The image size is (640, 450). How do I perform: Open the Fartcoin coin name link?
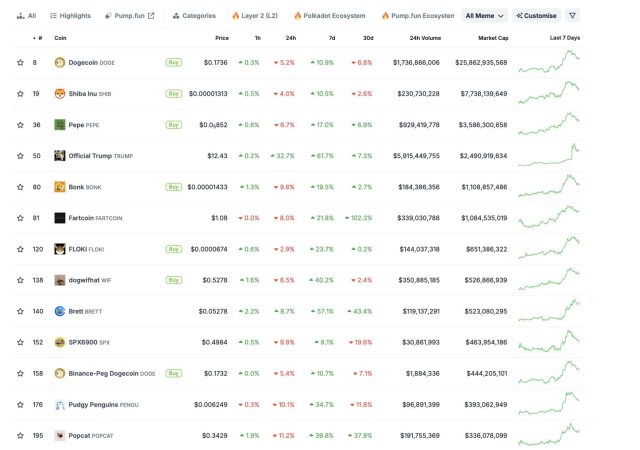[x=95, y=218]
